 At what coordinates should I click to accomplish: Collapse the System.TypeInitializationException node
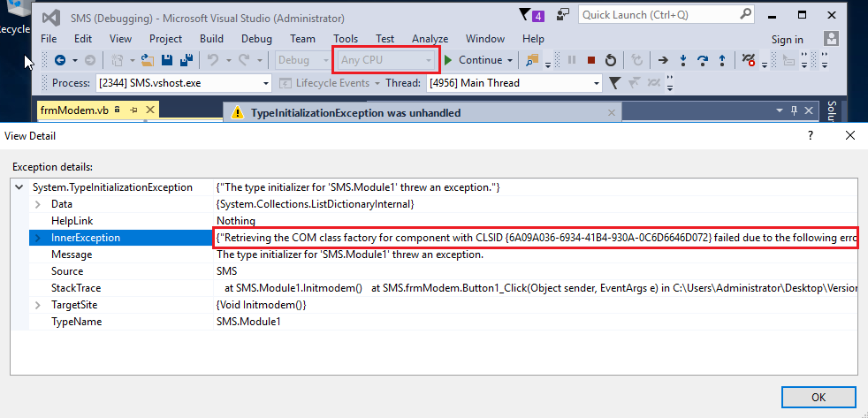[x=19, y=187]
